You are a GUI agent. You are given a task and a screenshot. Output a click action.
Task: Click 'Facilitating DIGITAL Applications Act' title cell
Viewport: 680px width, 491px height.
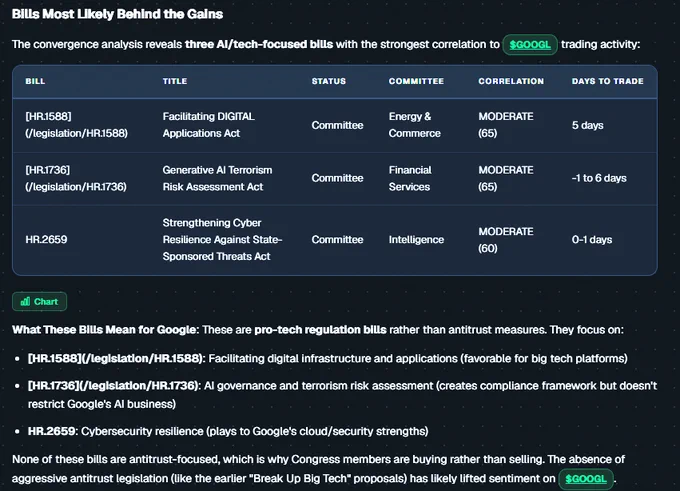click(x=209, y=125)
